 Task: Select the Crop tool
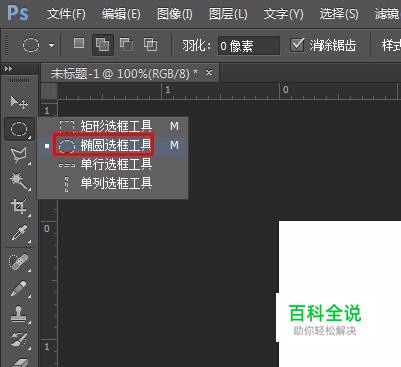point(19,207)
